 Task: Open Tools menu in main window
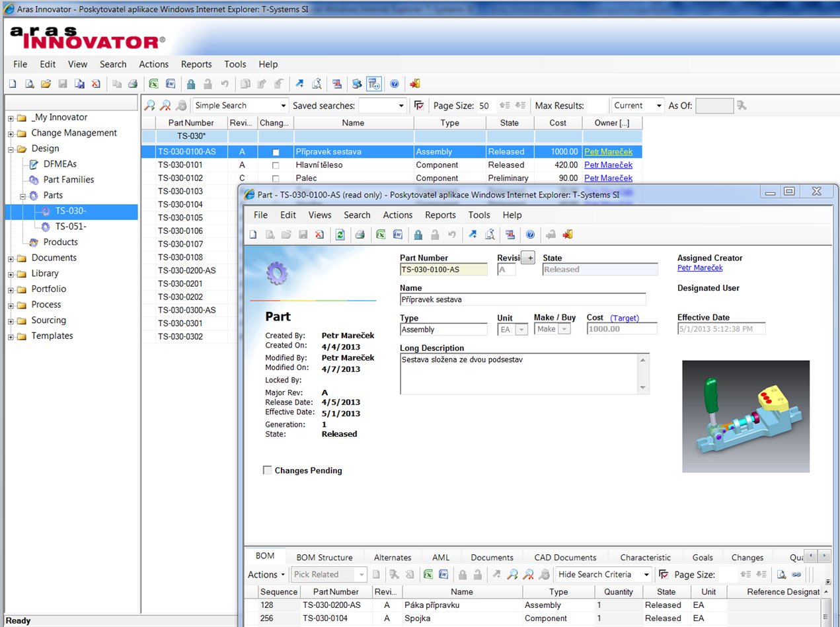click(235, 64)
